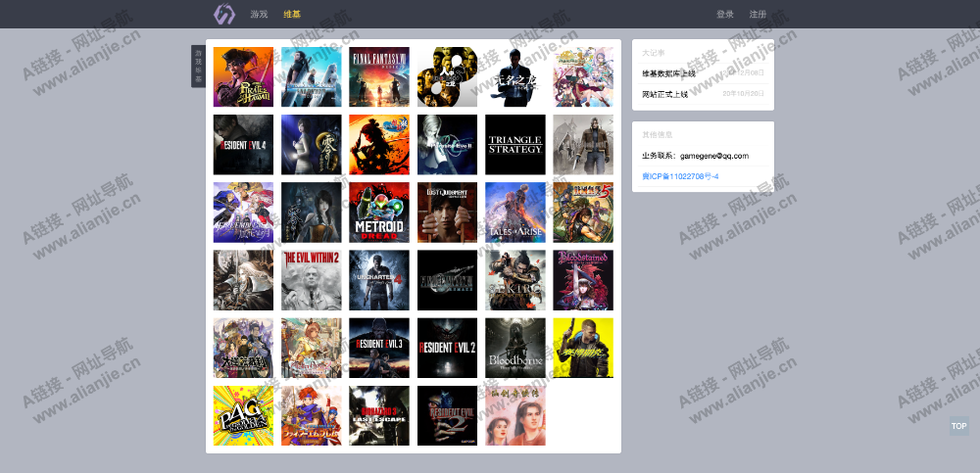Click the 登录 login link

725,15
